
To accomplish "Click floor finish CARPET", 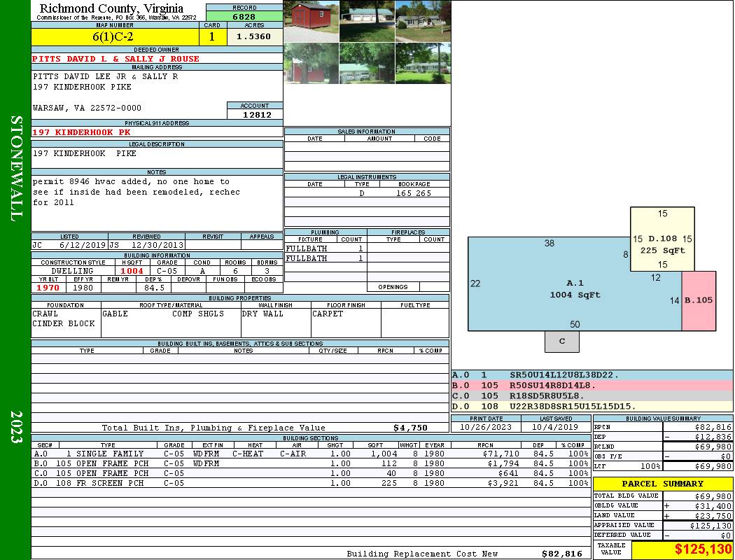I will pyautogui.click(x=328, y=314).
